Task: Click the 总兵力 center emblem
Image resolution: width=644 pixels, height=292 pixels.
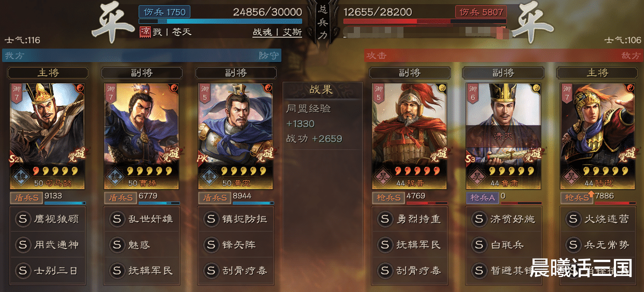Action: pyautogui.click(x=322, y=24)
